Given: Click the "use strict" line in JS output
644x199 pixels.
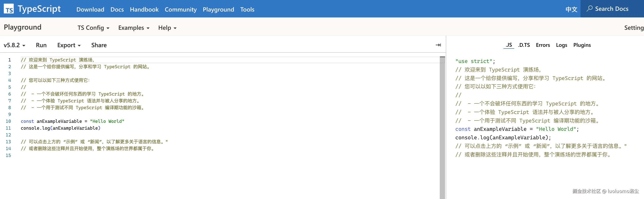Looking at the screenshot, I should (475, 61).
